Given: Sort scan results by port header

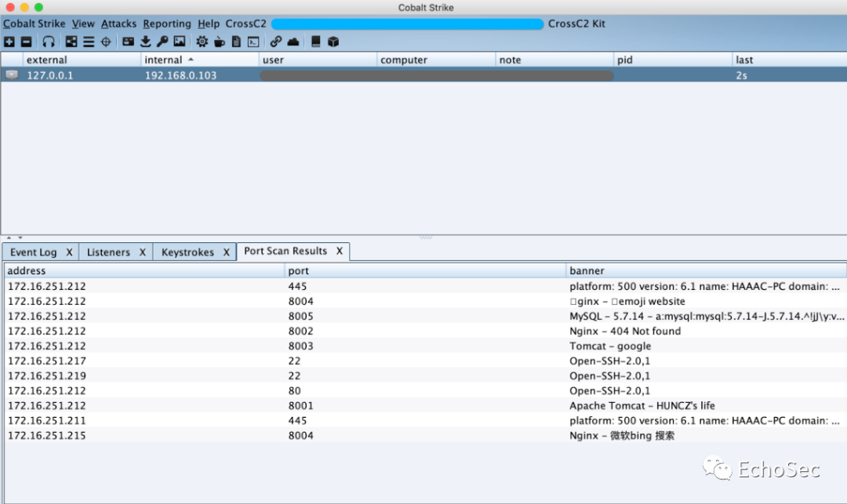Looking at the screenshot, I should 425,270.
